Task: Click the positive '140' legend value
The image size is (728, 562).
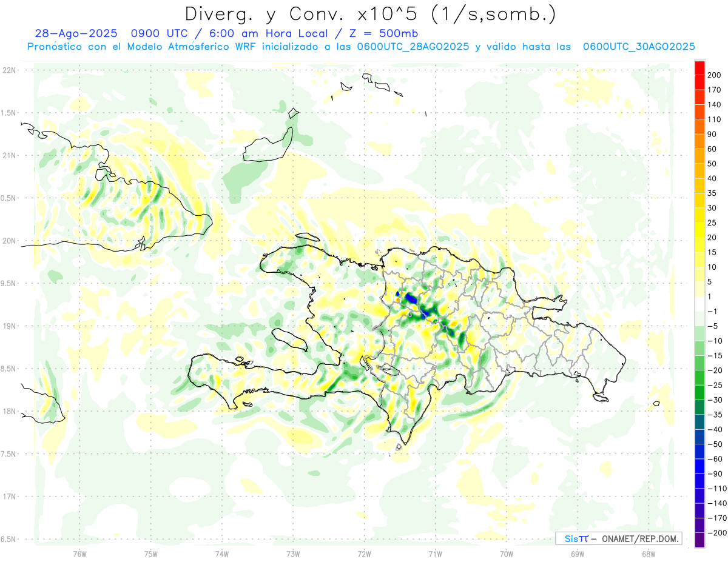Action: [715, 104]
